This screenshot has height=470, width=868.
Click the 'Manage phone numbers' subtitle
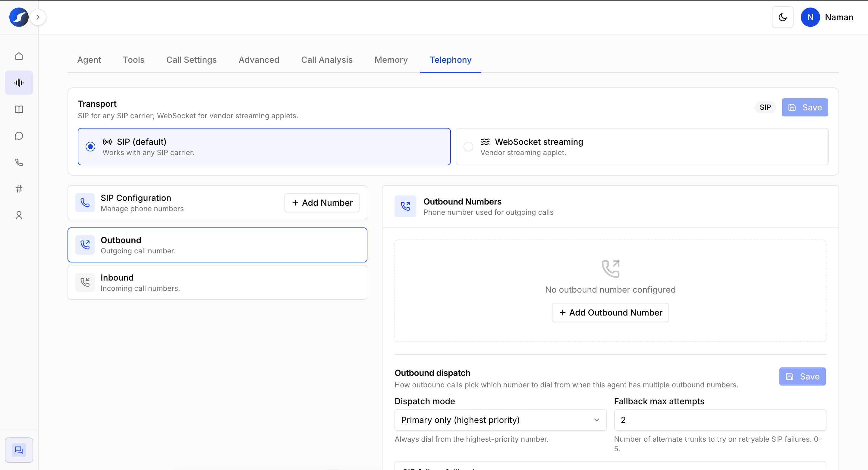[142, 209]
